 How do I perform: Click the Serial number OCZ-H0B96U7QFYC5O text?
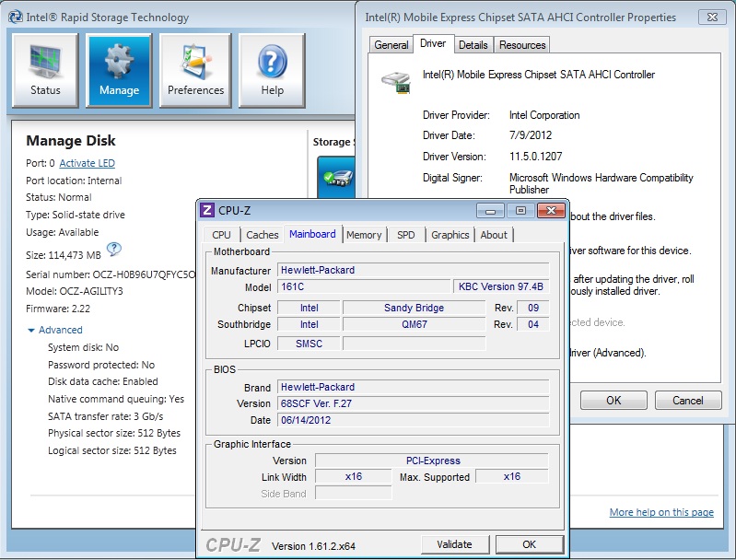(x=111, y=274)
